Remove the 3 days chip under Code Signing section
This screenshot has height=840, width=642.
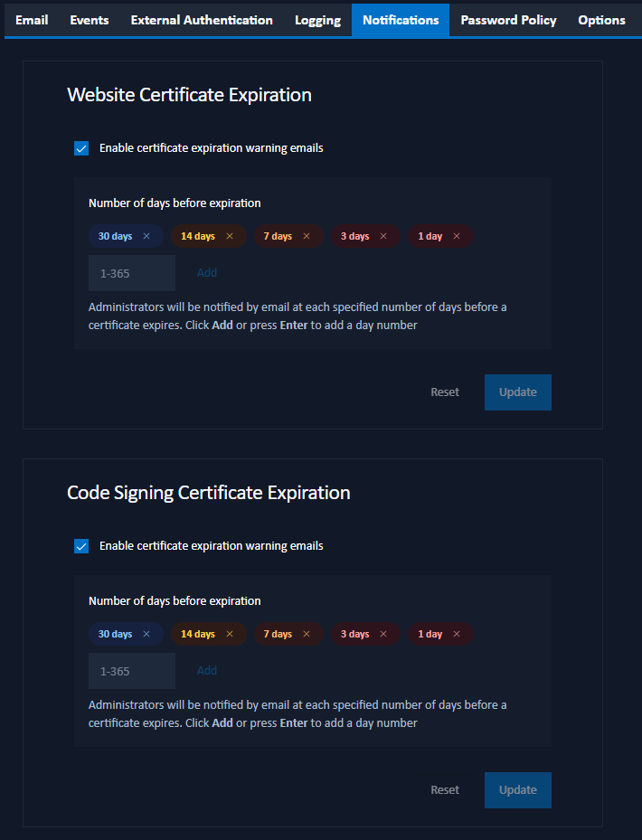point(383,634)
